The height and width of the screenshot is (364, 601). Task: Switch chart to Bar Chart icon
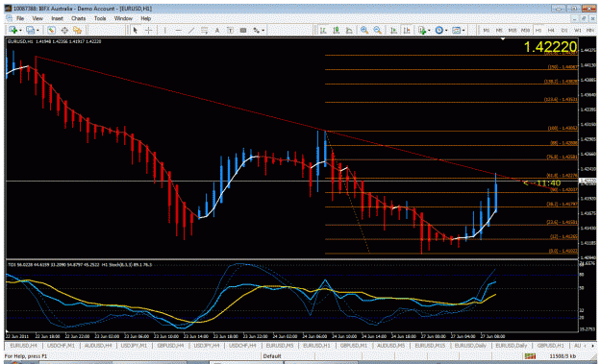pyautogui.click(x=323, y=30)
